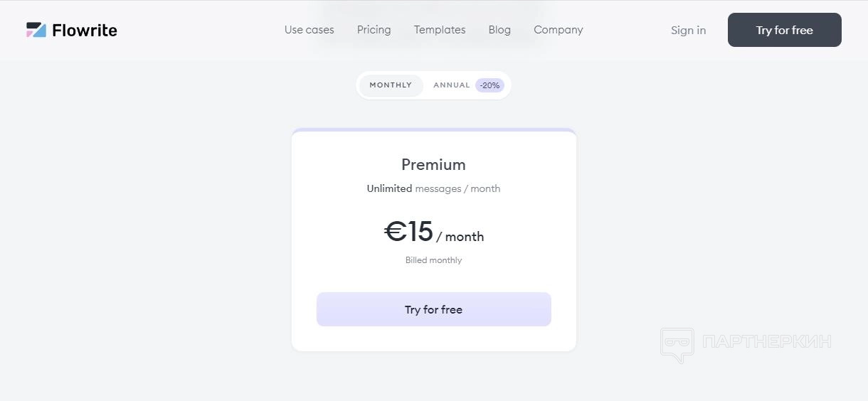
Task: Click the Premium plan heading
Action: pyautogui.click(x=433, y=165)
